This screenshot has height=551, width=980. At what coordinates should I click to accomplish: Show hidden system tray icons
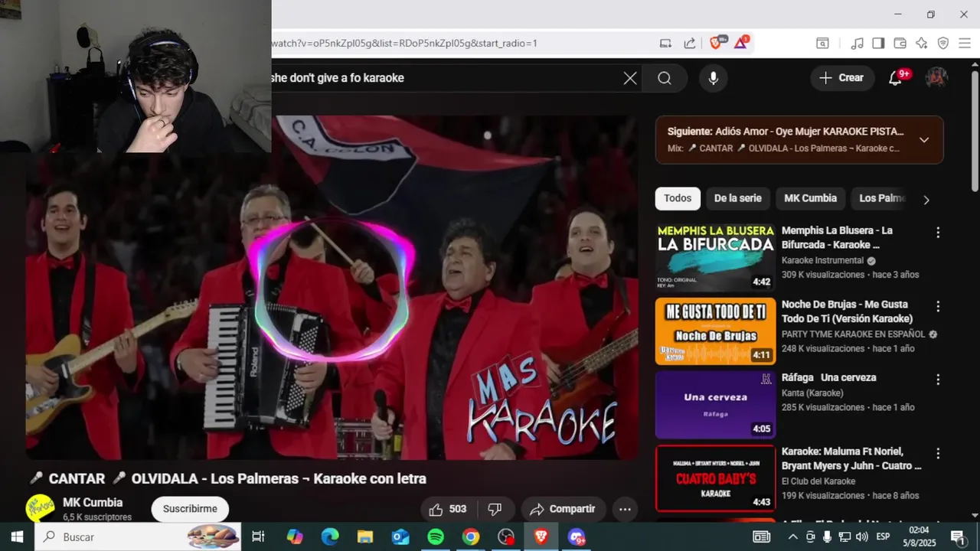[x=794, y=536]
